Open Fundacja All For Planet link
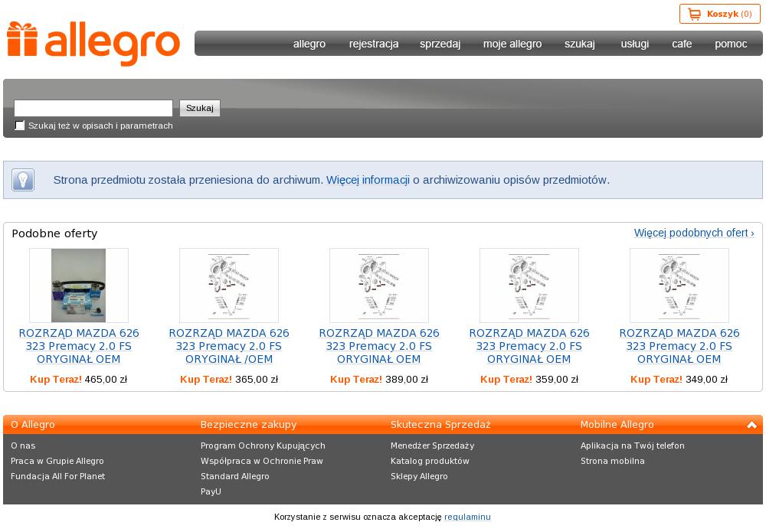This screenshot has width=766, height=532. point(57,476)
